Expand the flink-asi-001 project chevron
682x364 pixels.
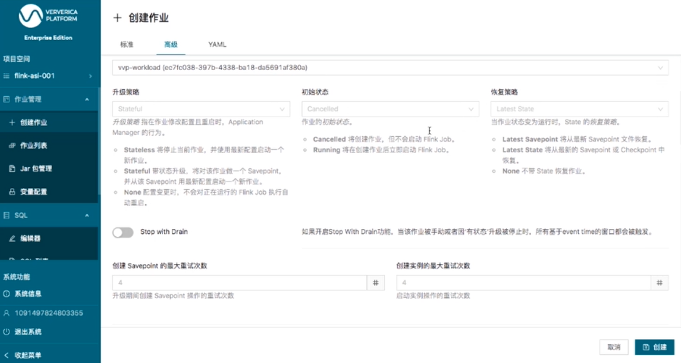click(90, 76)
